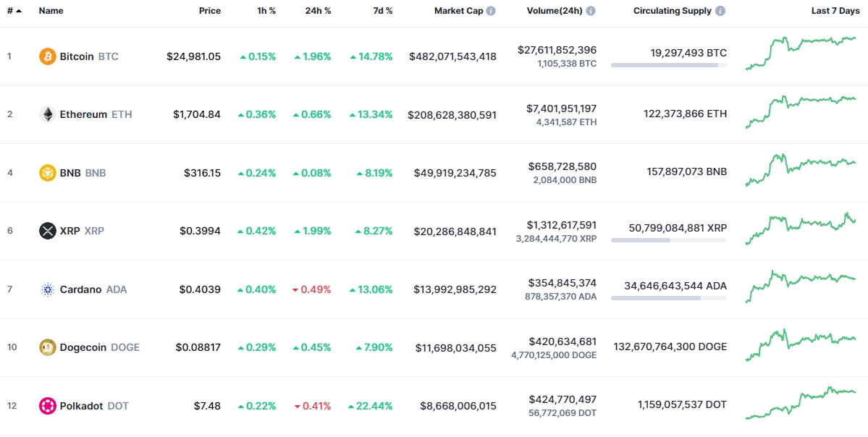Click Polkadot volume $424,770,497

pos(563,399)
